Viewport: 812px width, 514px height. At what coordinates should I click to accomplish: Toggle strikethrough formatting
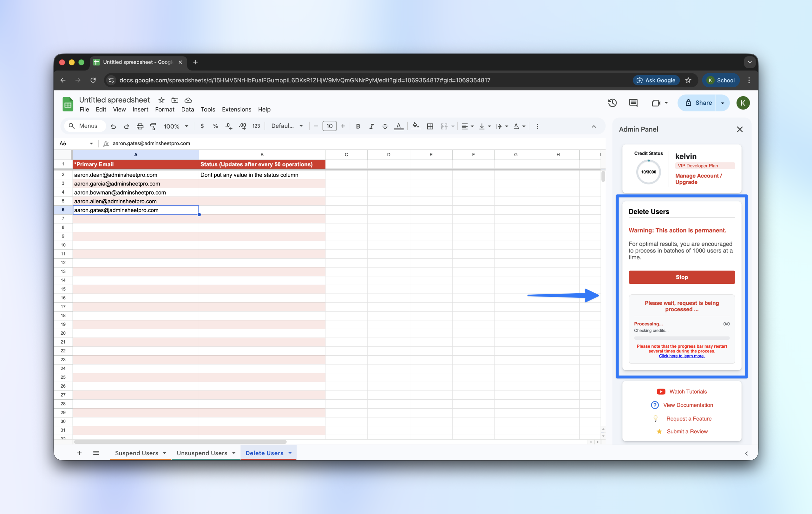pyautogui.click(x=385, y=126)
